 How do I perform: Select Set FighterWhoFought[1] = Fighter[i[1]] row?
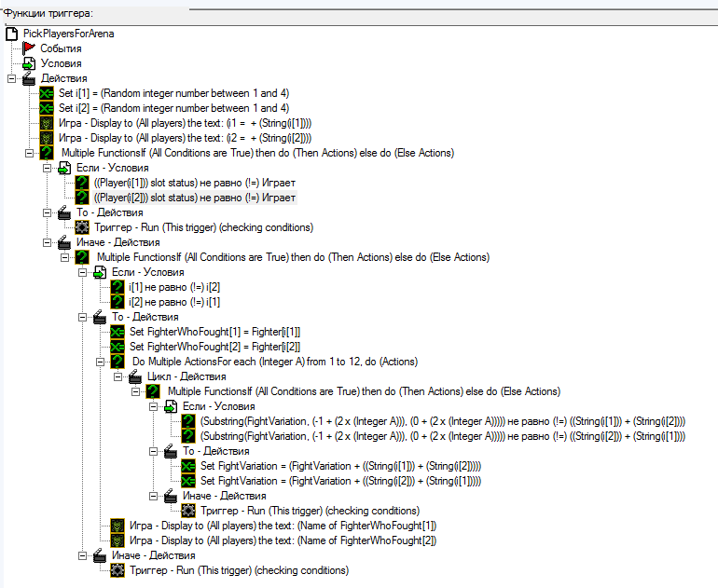[214, 332]
